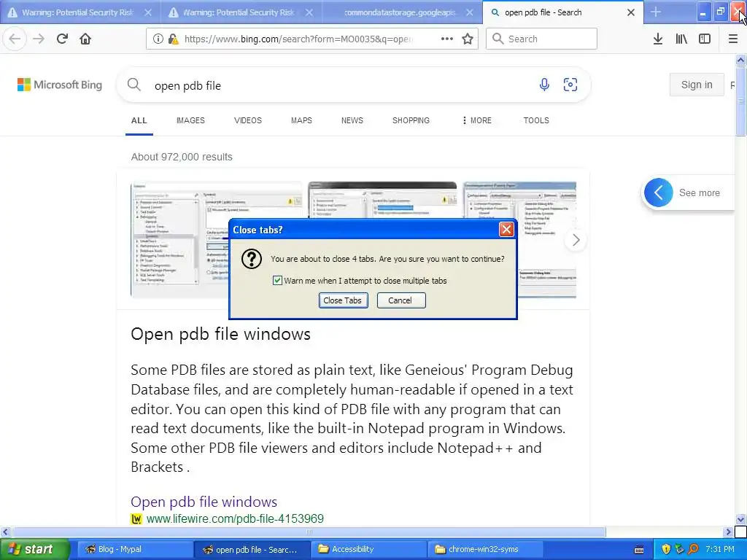Open the www.lifewire.com/pdb-file-4153969 link

[235, 518]
